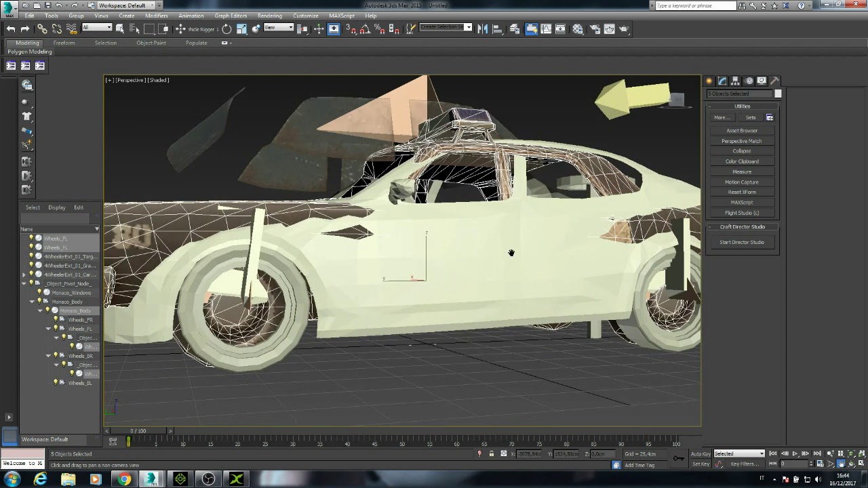Hide Monaco_Windows using its lightbulb icon
Image resolution: width=868 pixels, height=488 pixels.
pyautogui.click(x=40, y=293)
